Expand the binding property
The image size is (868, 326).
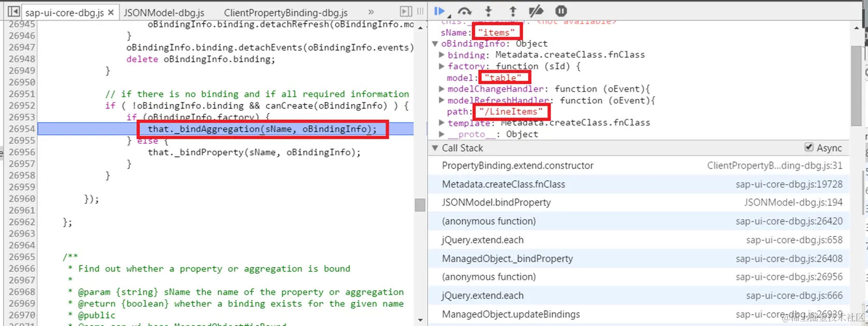[x=441, y=55]
